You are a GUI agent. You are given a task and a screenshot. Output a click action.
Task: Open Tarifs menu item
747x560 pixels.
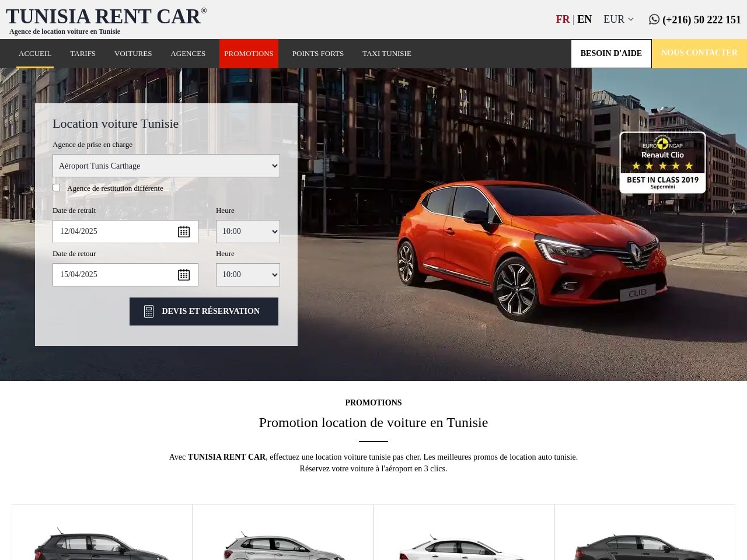point(83,54)
